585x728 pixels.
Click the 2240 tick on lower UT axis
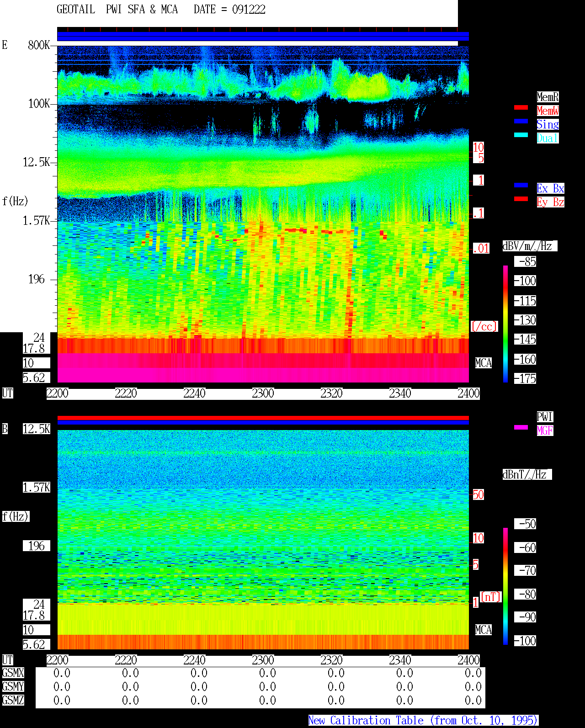(x=194, y=660)
